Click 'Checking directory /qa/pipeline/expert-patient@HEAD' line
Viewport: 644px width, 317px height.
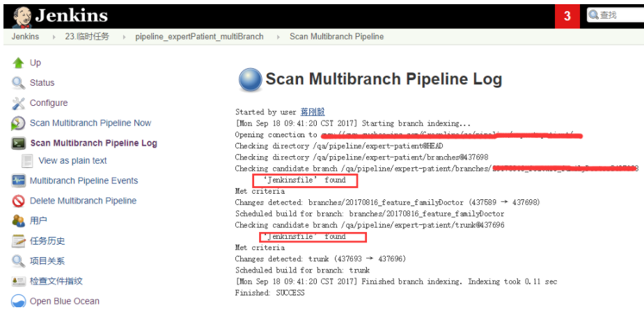click(339, 146)
